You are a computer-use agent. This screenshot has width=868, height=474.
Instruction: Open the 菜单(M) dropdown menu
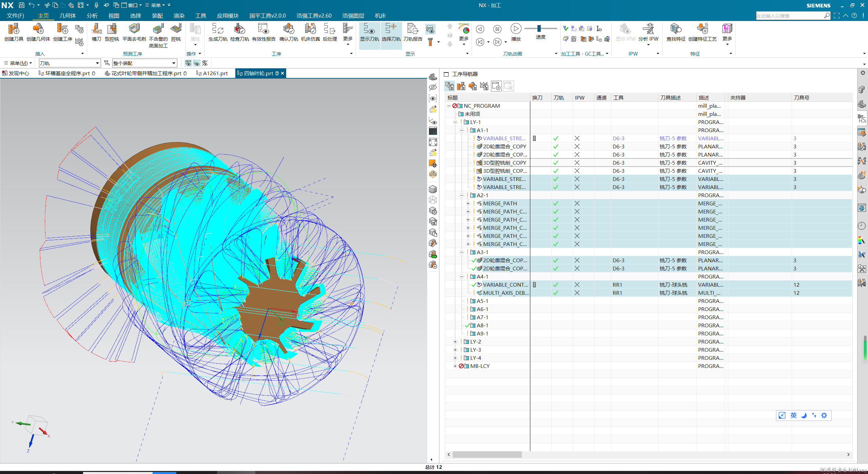coord(18,63)
